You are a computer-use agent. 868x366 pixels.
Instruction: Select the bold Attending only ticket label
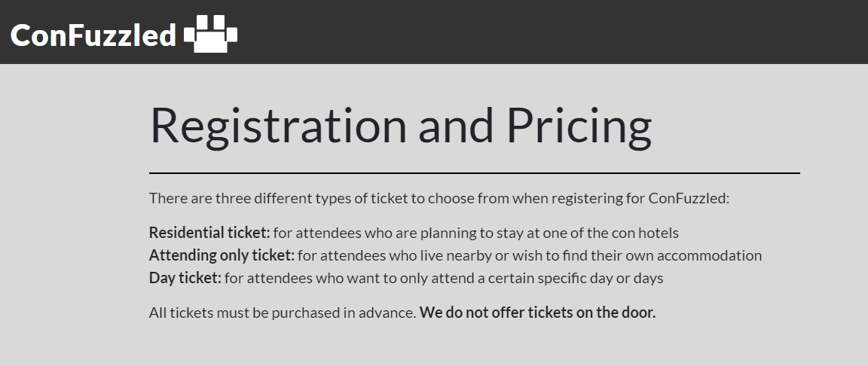click(222, 255)
